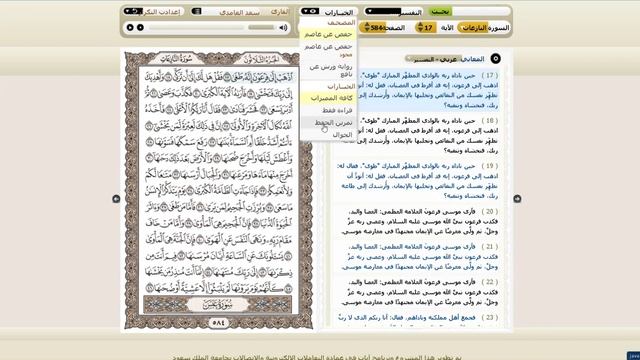640x360 pixels.
Task: Open the repeat settings dropdown (إعدادات التكرار)
Action: 154,11
